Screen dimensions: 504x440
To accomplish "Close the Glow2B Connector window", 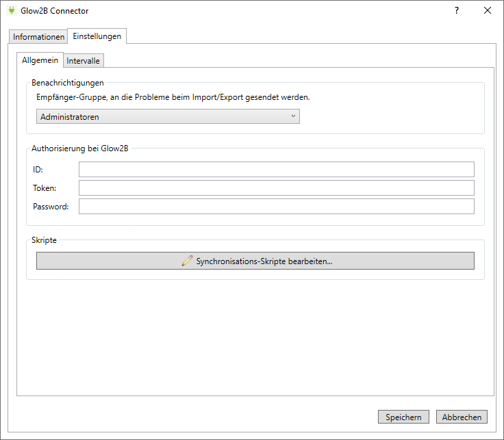I will click(x=488, y=11).
